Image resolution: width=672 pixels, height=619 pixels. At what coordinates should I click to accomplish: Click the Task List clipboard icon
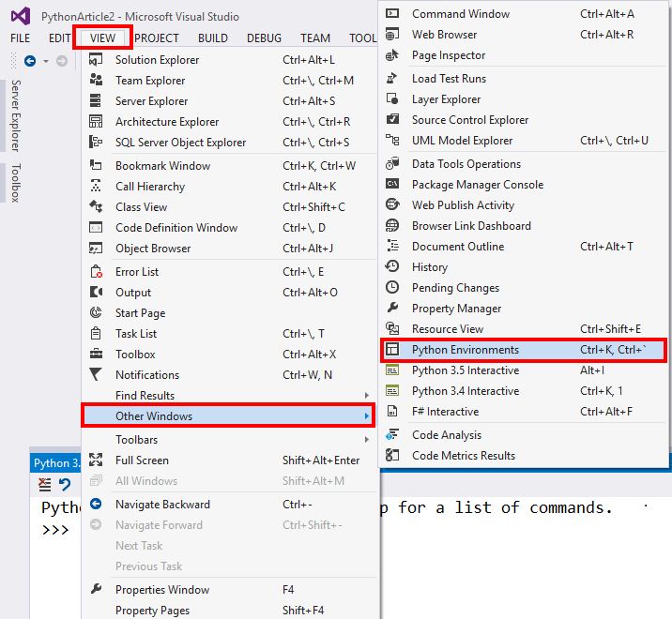[x=96, y=333]
